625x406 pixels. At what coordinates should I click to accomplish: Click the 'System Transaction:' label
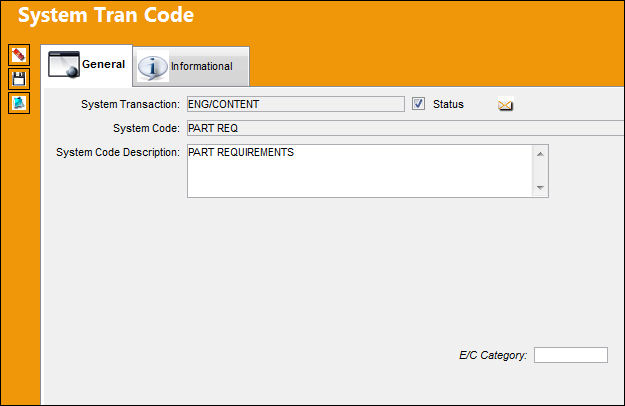130,104
